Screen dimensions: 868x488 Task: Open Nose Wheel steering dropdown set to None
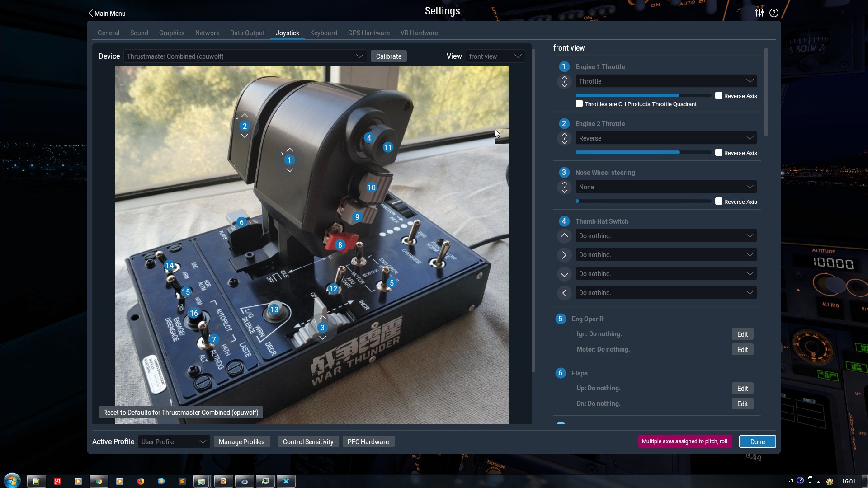coord(666,187)
